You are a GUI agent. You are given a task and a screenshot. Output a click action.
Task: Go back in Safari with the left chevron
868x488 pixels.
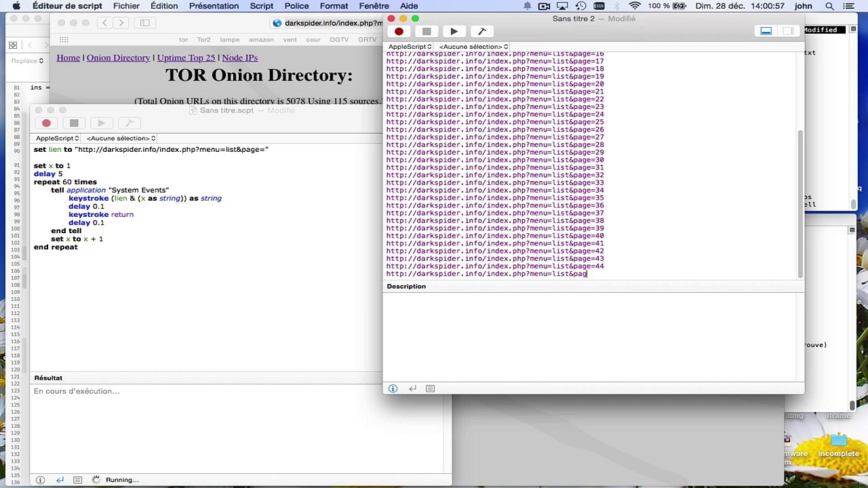105,23
